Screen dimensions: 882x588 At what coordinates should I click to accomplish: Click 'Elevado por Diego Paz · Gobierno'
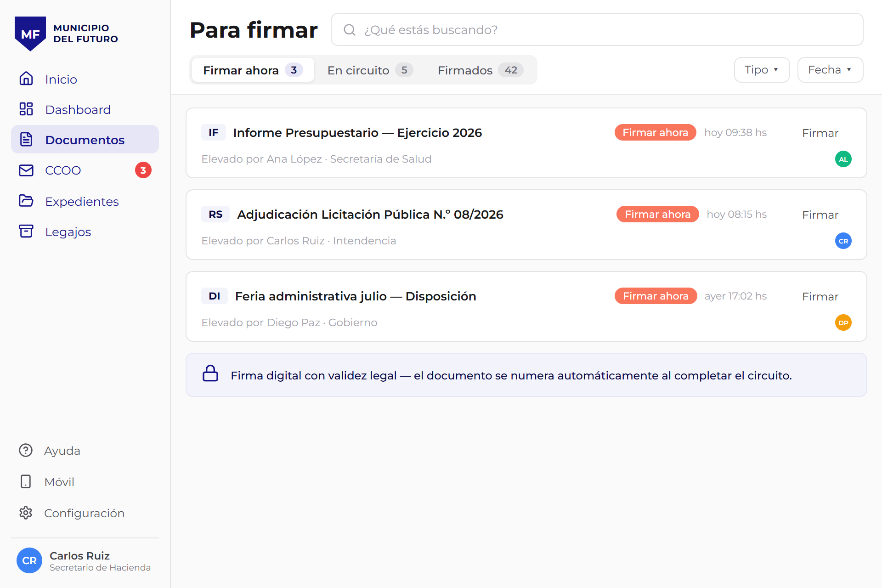[x=289, y=322]
